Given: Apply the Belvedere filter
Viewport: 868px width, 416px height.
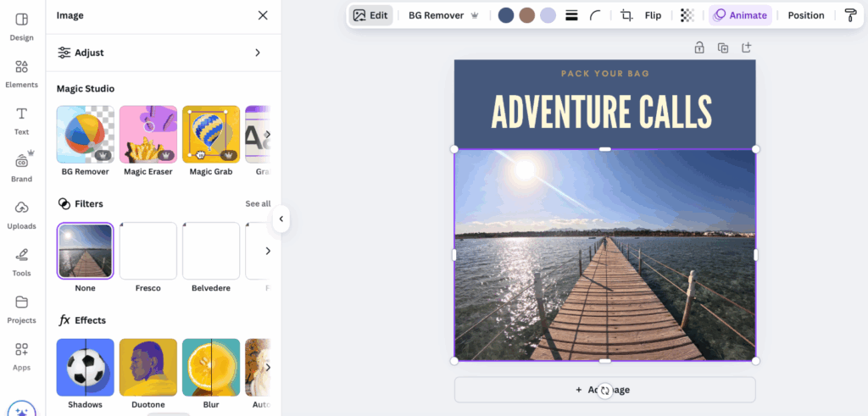Looking at the screenshot, I should pyautogui.click(x=211, y=251).
